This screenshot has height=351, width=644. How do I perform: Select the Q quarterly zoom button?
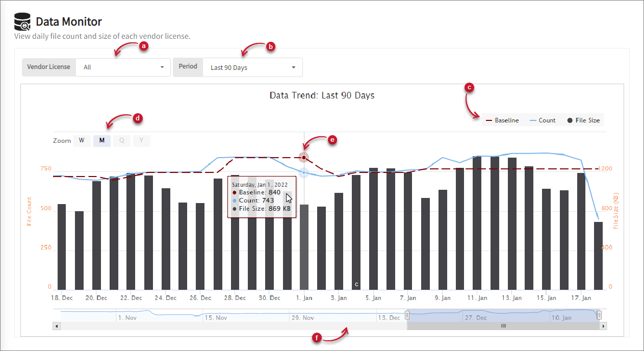click(121, 141)
